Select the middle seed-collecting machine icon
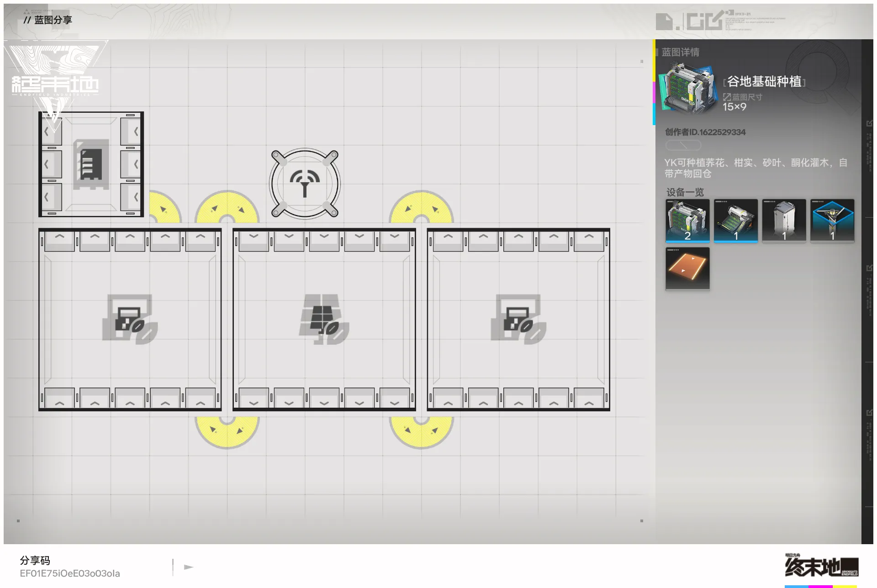This screenshot has width=877, height=588. click(x=324, y=319)
